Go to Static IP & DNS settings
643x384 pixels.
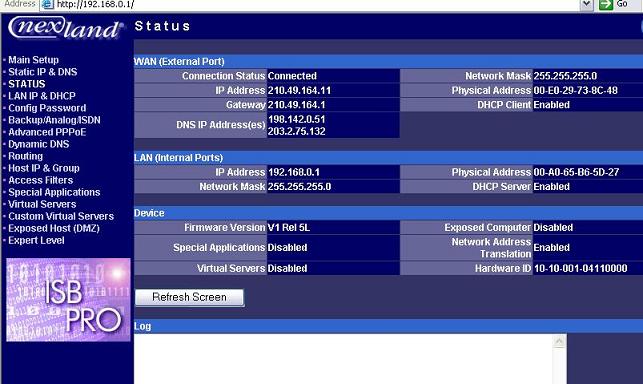43,72
